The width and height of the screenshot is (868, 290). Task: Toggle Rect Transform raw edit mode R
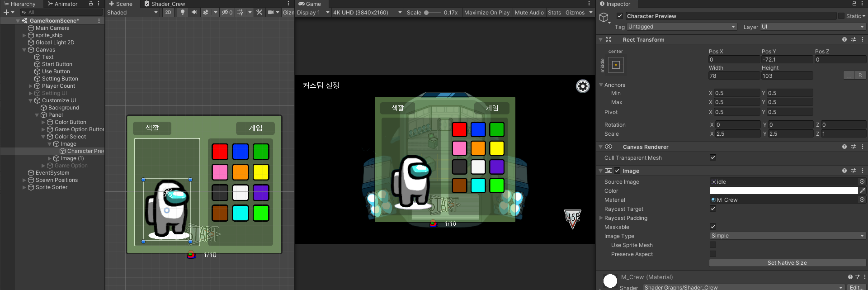tap(860, 75)
